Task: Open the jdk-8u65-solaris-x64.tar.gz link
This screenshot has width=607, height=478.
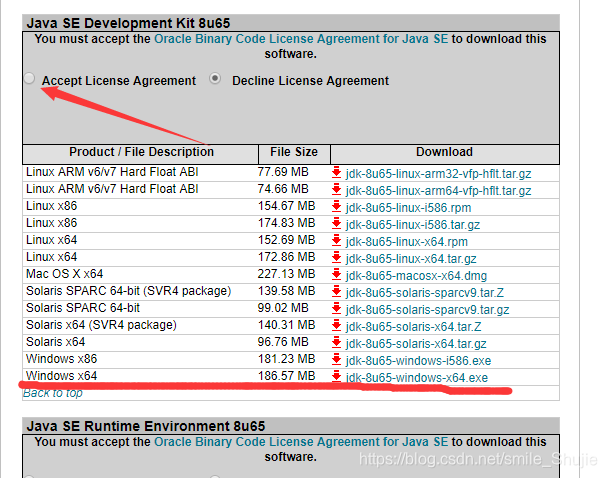Action: [416, 344]
